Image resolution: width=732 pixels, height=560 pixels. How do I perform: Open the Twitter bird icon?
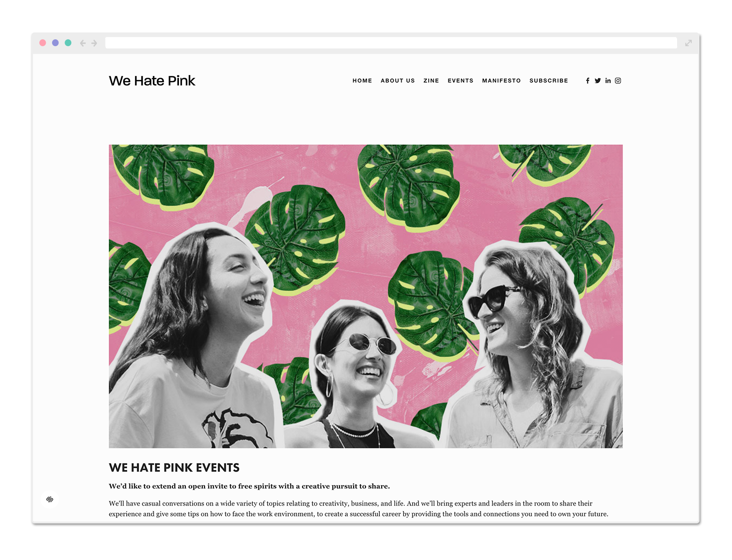click(597, 80)
